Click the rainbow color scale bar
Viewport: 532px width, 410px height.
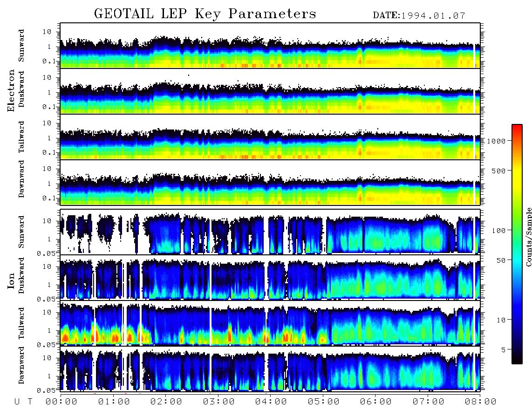517,244
